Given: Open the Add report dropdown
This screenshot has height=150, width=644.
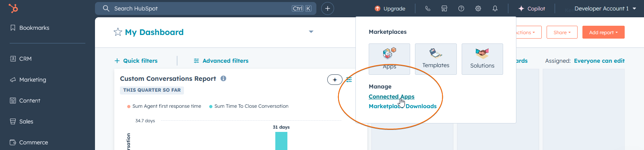Looking at the screenshot, I should [603, 32].
